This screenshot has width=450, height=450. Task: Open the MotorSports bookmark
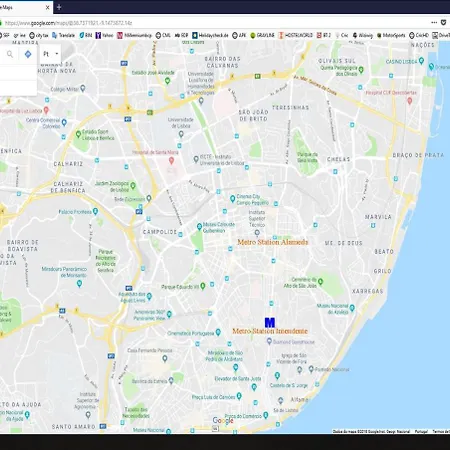point(391,35)
